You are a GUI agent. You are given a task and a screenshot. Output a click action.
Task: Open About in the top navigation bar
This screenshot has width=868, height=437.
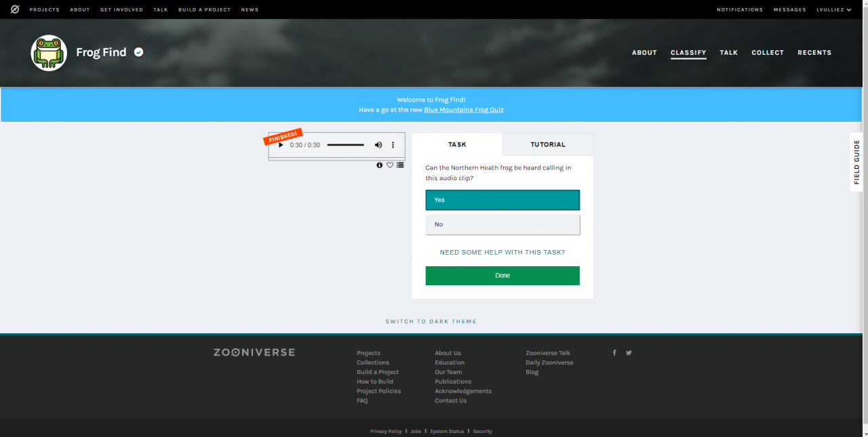80,9
